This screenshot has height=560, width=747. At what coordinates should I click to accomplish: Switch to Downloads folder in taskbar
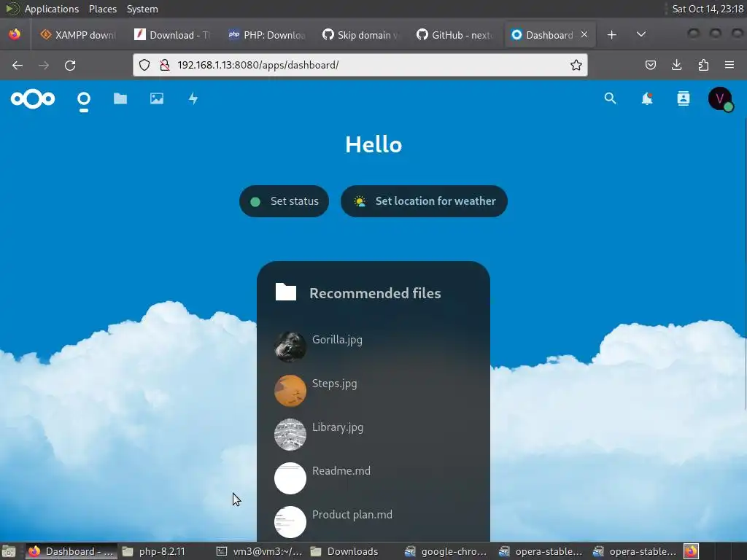coord(354,551)
